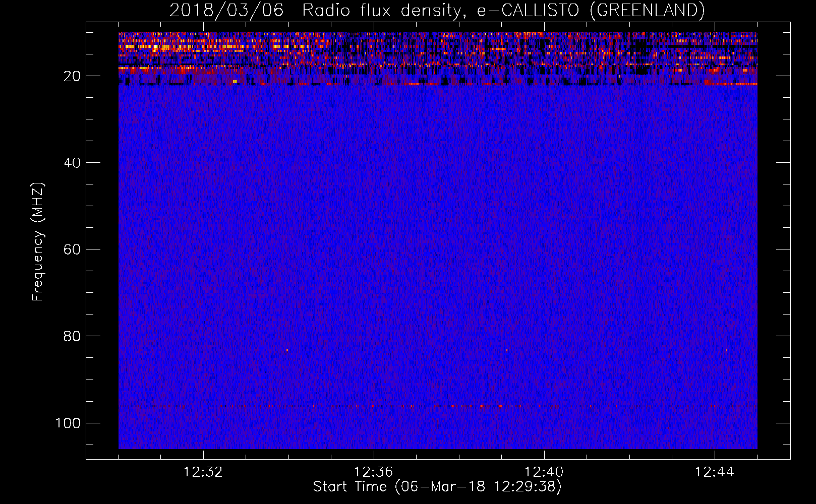Image resolution: width=816 pixels, height=504 pixels.
Task: Click the 80 MHz frequency tick label
Action: (x=72, y=336)
